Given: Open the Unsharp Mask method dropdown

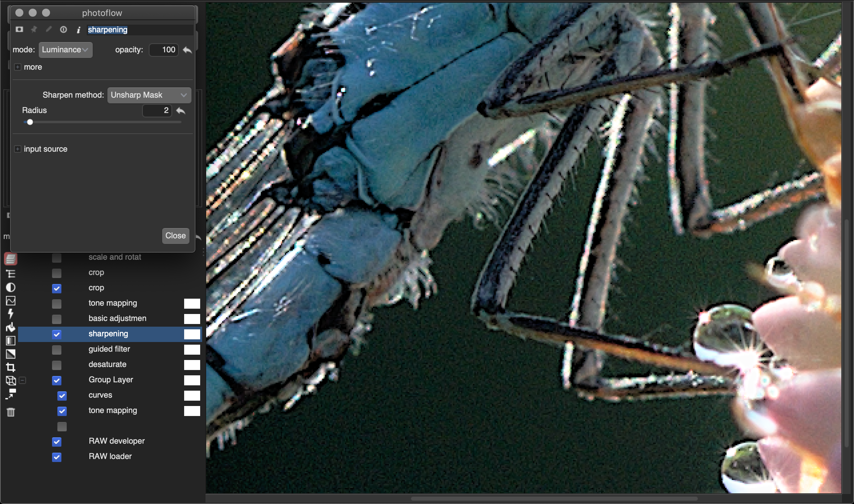Looking at the screenshot, I should click(149, 95).
